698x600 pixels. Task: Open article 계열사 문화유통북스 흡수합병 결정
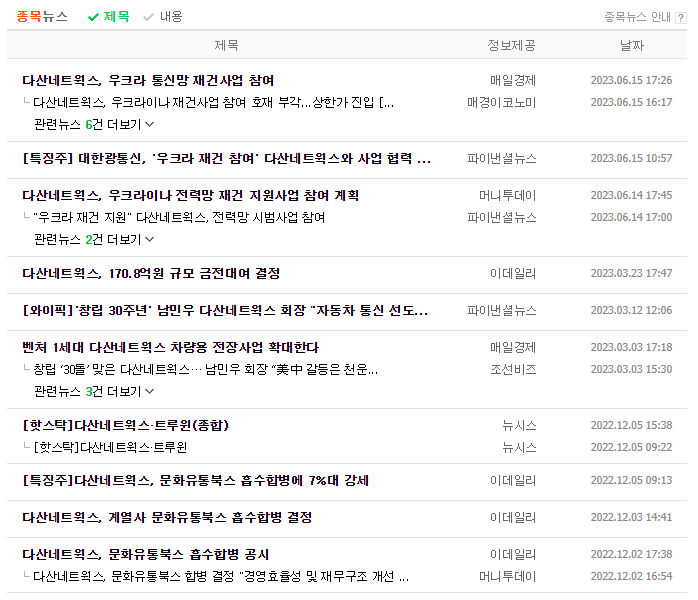pyautogui.click(x=167, y=518)
